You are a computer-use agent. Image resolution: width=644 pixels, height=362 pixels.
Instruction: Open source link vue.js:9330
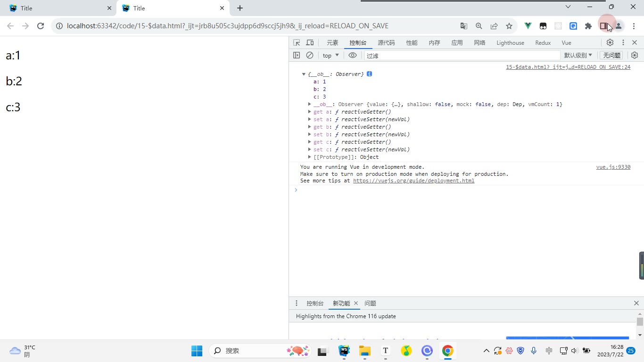coord(613,167)
